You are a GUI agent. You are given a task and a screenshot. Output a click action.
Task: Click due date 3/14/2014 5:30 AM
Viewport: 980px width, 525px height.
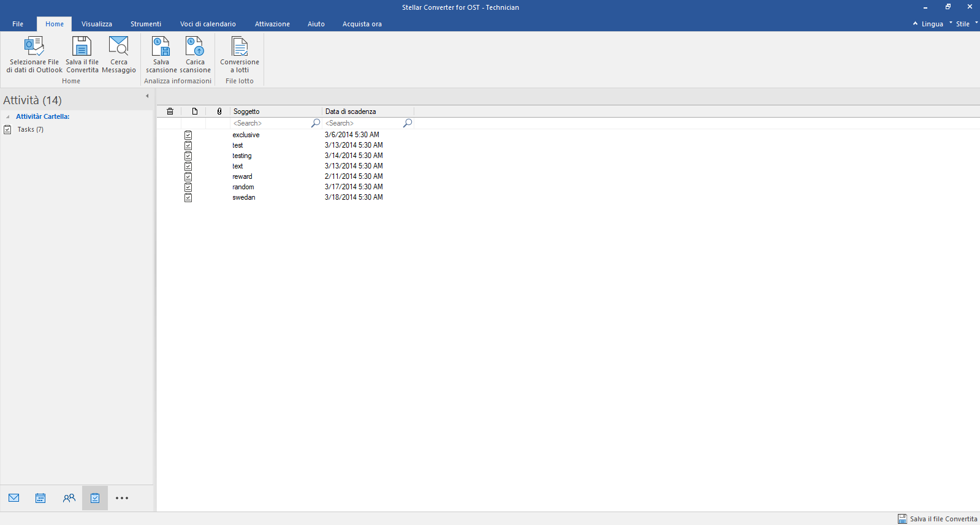[354, 156]
